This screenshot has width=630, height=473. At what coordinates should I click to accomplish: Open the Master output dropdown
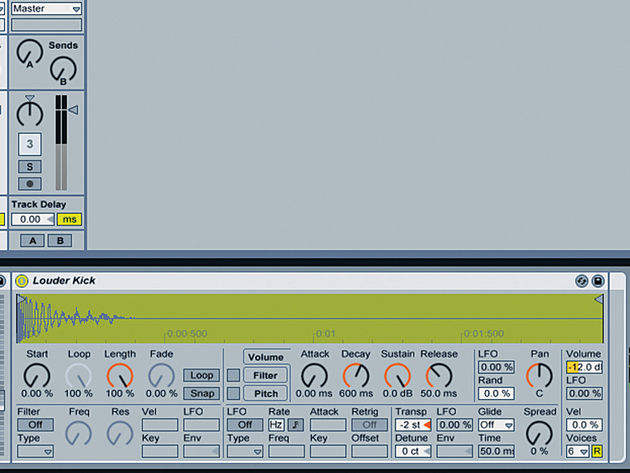[47, 8]
